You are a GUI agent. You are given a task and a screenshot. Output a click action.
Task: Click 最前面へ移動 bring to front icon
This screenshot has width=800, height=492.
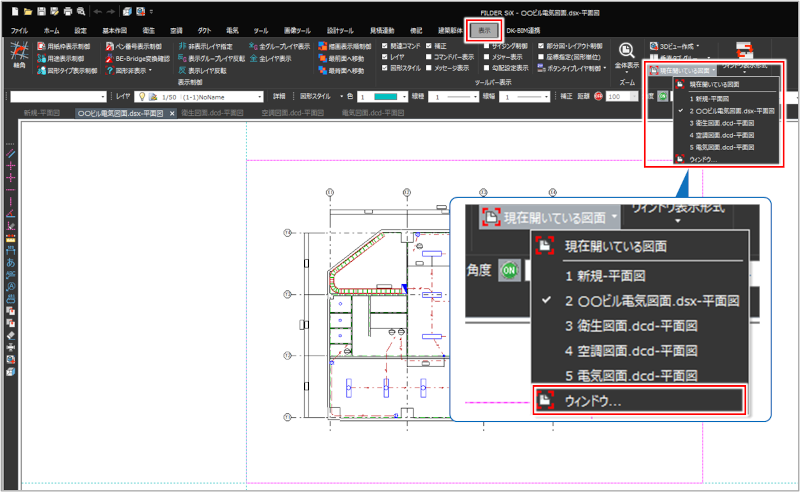pyautogui.click(x=344, y=59)
